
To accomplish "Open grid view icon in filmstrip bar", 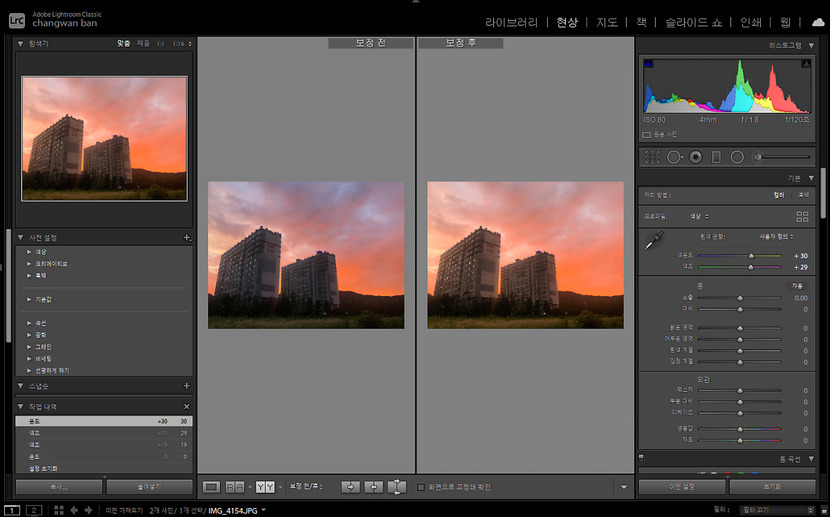I will point(59,510).
